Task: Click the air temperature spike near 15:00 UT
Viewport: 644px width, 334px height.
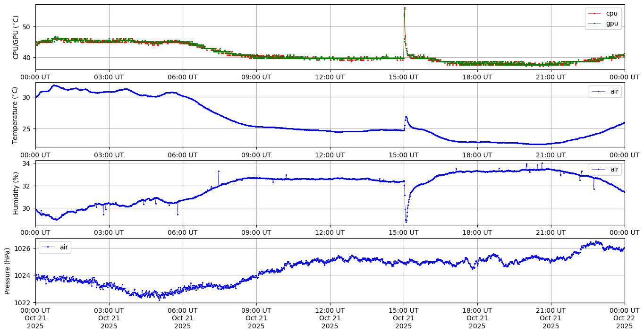Action: [x=406, y=117]
